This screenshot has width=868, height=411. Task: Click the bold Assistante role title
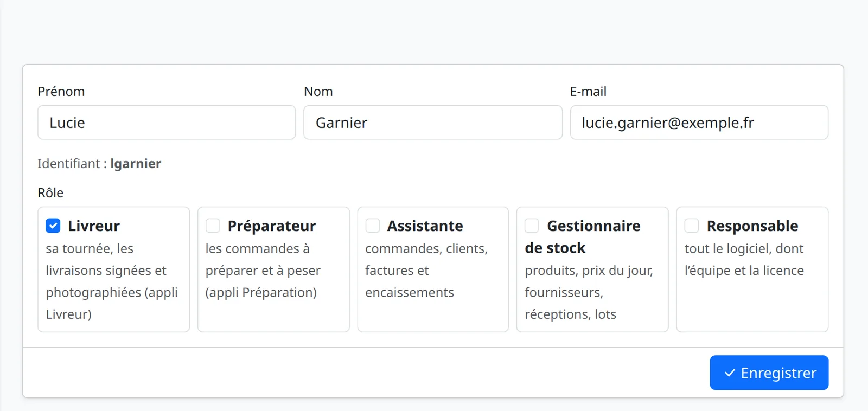(425, 226)
